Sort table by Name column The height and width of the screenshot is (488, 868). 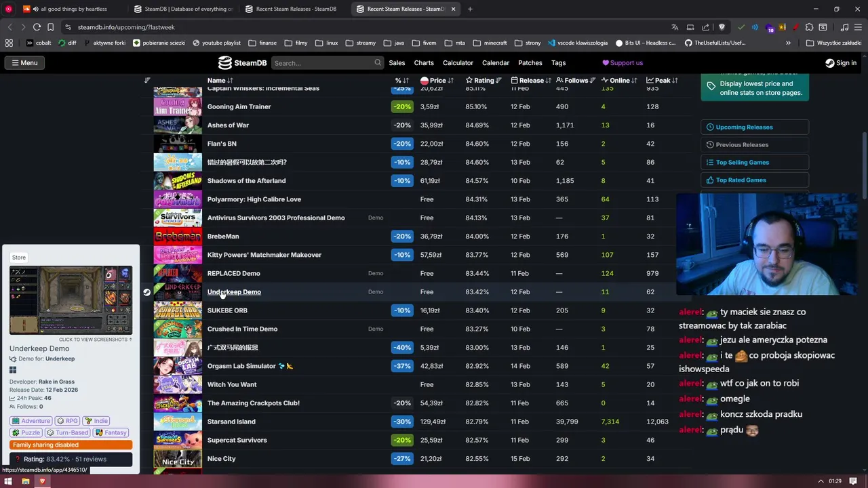(x=220, y=81)
